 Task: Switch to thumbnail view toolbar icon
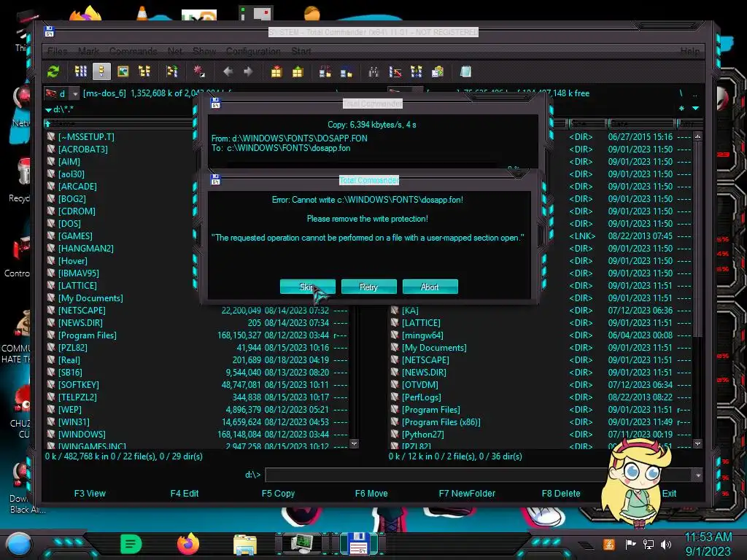pos(123,72)
